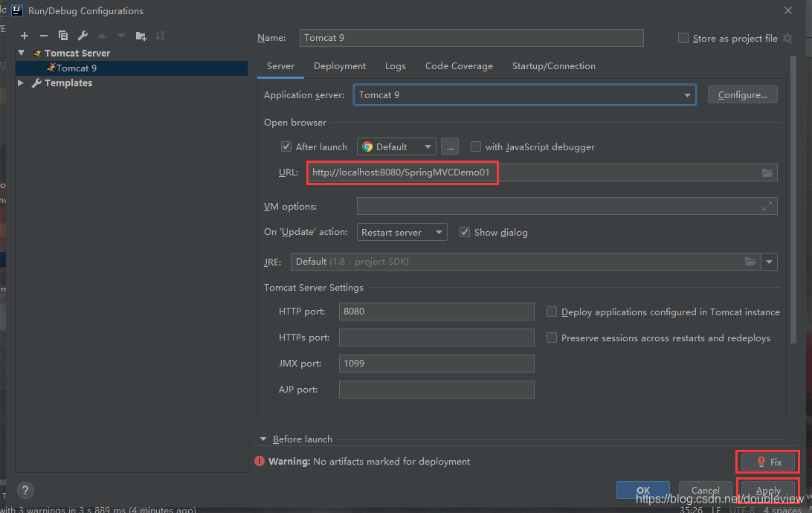Click 'Tomcat Server Settings' section label
The width and height of the screenshot is (812, 513).
point(313,287)
